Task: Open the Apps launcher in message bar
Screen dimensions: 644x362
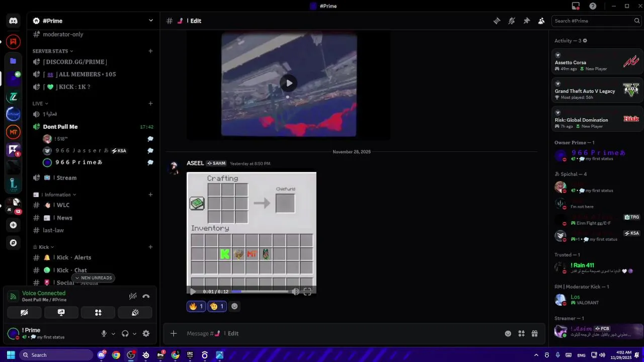Action: point(521,333)
